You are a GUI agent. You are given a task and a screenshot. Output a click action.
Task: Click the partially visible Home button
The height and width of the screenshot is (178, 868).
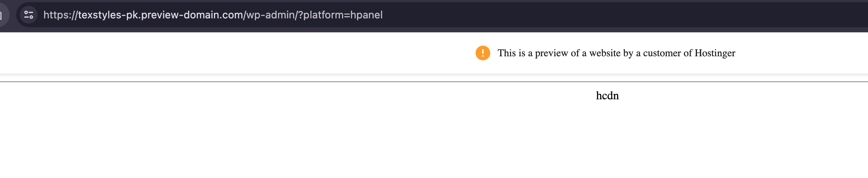(x=2, y=15)
